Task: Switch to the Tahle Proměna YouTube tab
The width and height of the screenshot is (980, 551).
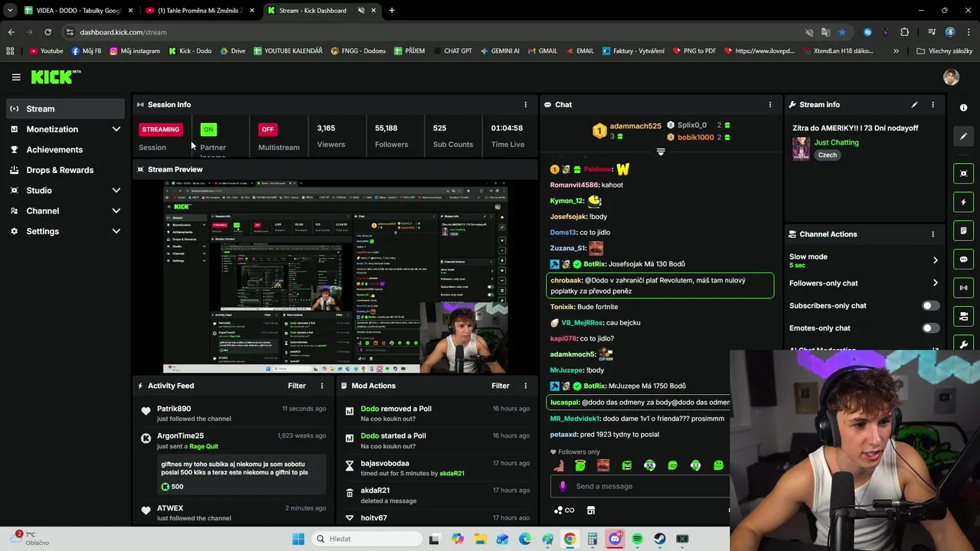Action: coord(201,11)
